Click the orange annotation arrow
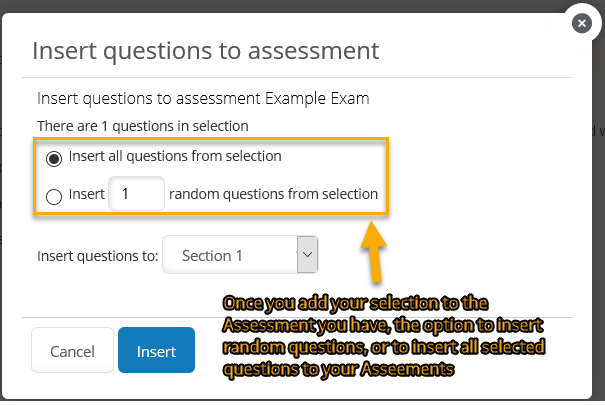The width and height of the screenshot is (605, 405). 373,251
